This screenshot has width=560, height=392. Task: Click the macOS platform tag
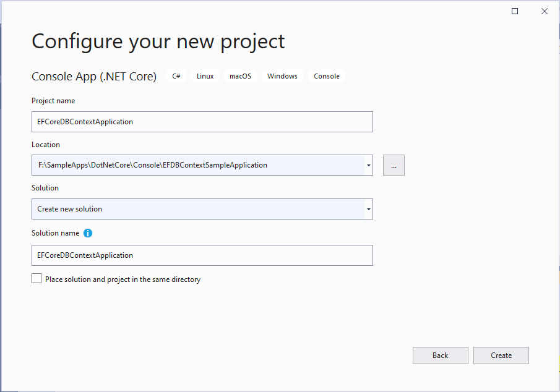(x=240, y=76)
